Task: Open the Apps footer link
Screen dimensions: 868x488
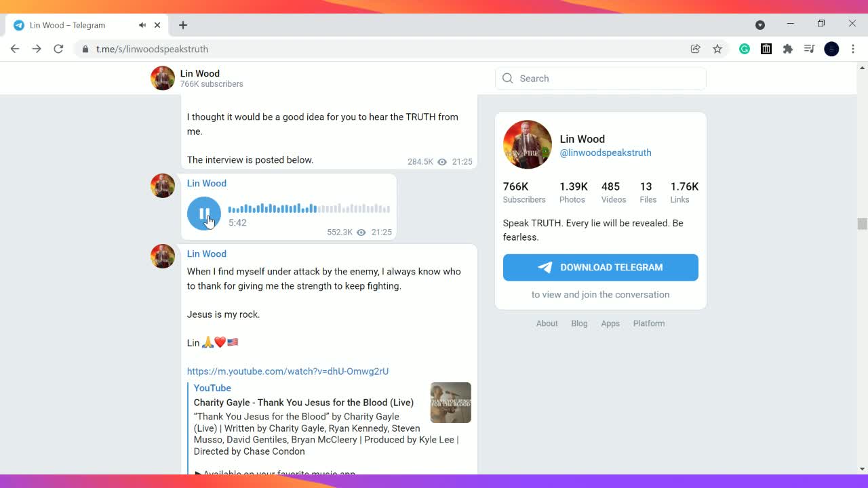Action: (x=610, y=323)
